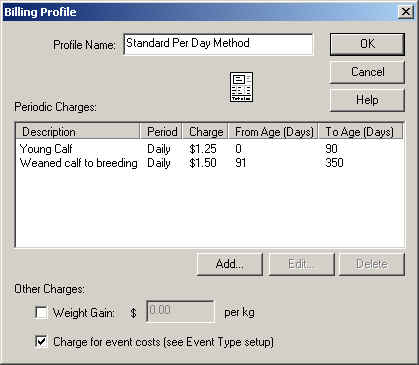Uncheck Charge for event costs

point(41,342)
